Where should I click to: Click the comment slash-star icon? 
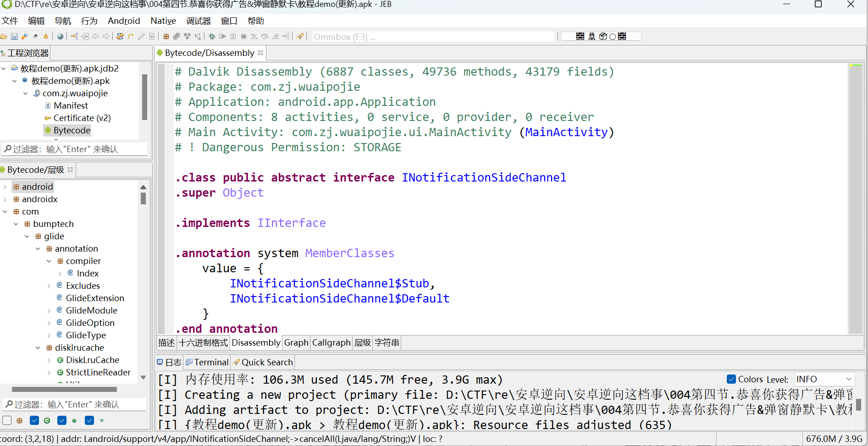pos(131,36)
